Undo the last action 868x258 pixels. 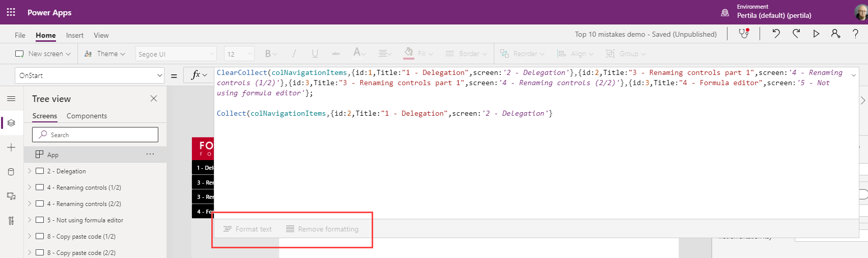point(776,34)
